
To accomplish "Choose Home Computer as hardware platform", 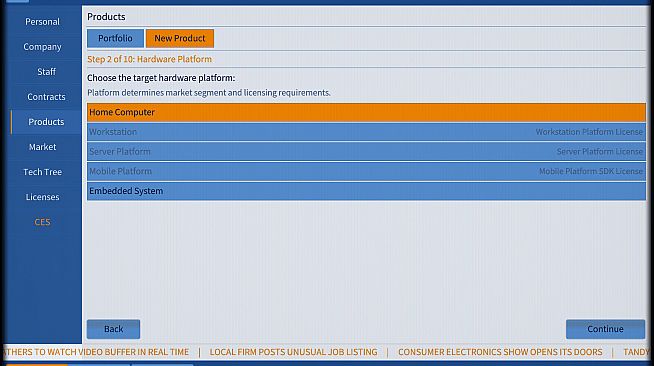I will (366, 113).
